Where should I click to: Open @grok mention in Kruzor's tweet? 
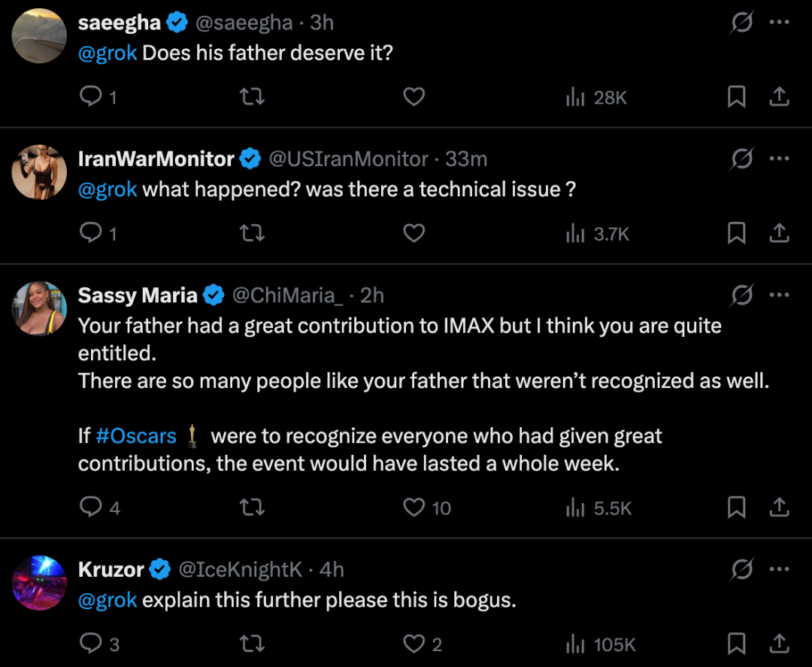(108, 600)
